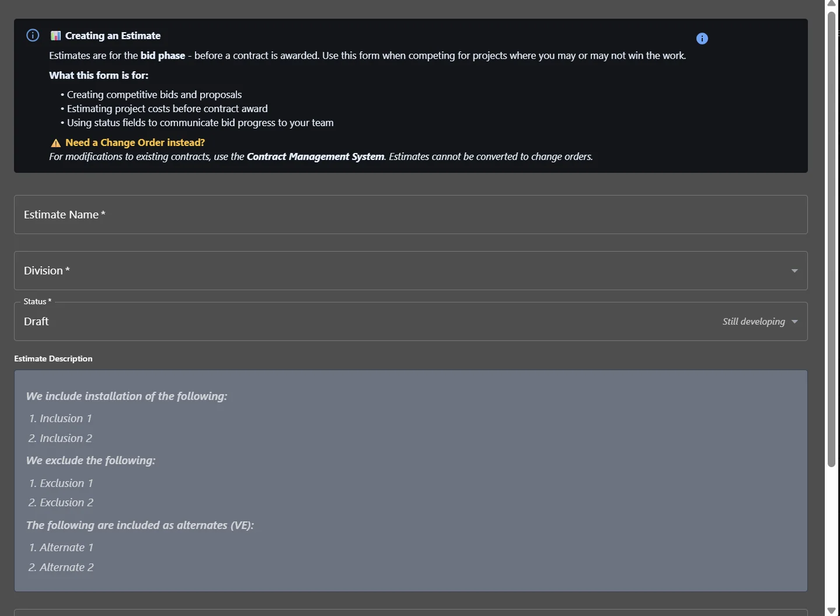Expand the Status dropdown arrow

[x=794, y=322]
